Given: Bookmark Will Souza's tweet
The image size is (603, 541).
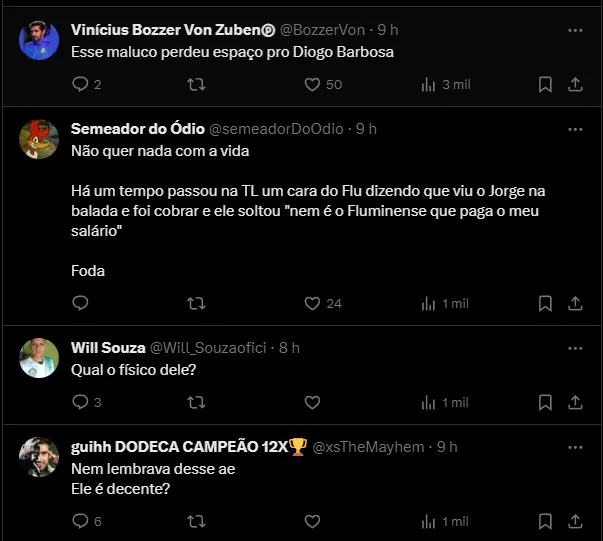Looking at the screenshot, I should (x=545, y=402).
